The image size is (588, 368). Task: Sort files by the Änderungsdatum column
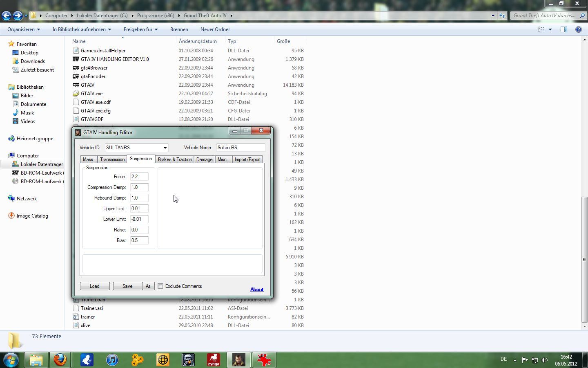click(x=198, y=41)
